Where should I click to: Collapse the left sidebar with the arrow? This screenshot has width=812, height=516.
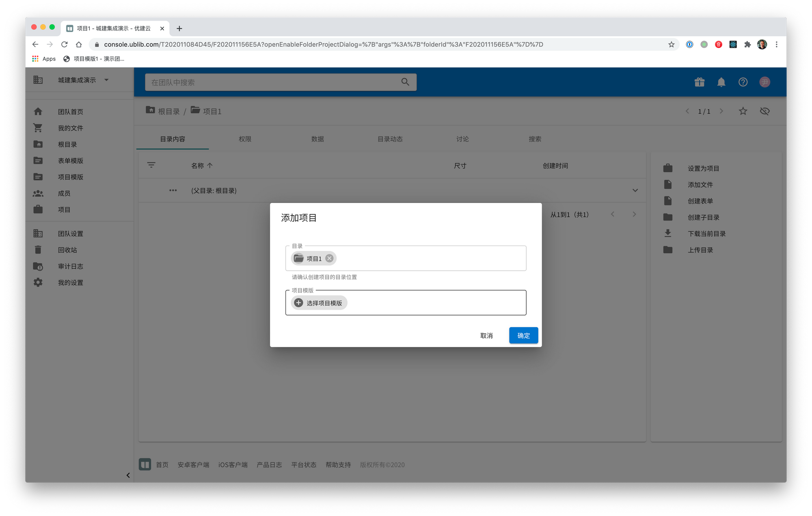pos(128,475)
